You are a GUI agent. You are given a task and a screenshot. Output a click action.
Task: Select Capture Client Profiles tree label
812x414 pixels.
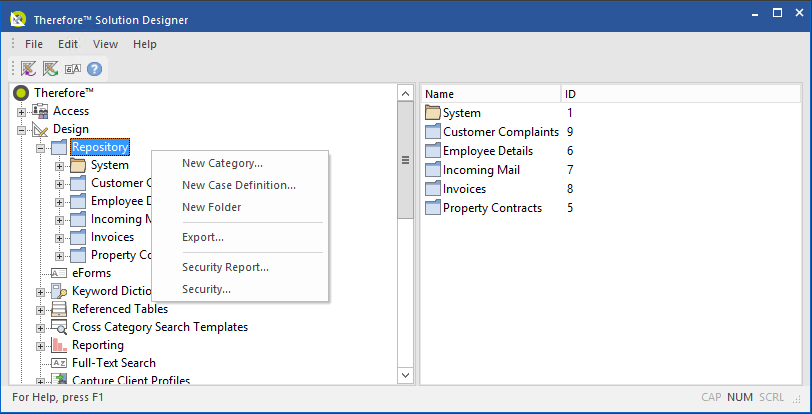[131, 380]
